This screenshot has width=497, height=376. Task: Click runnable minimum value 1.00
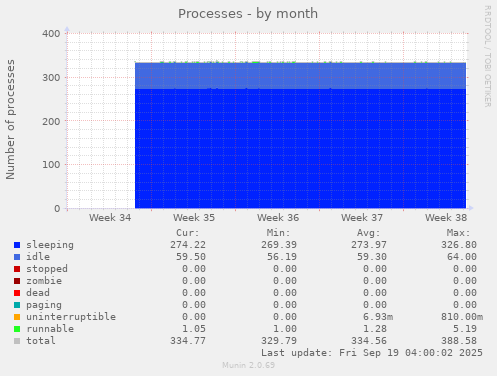point(285,329)
